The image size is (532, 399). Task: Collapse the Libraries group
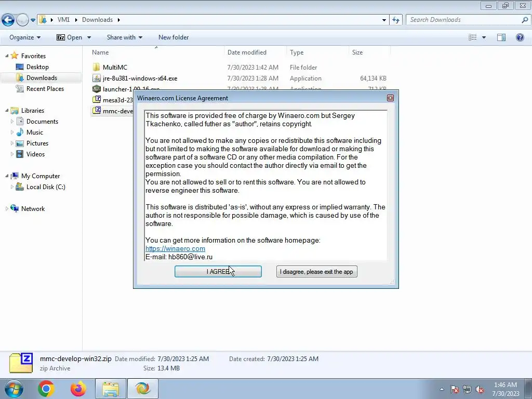(7, 110)
